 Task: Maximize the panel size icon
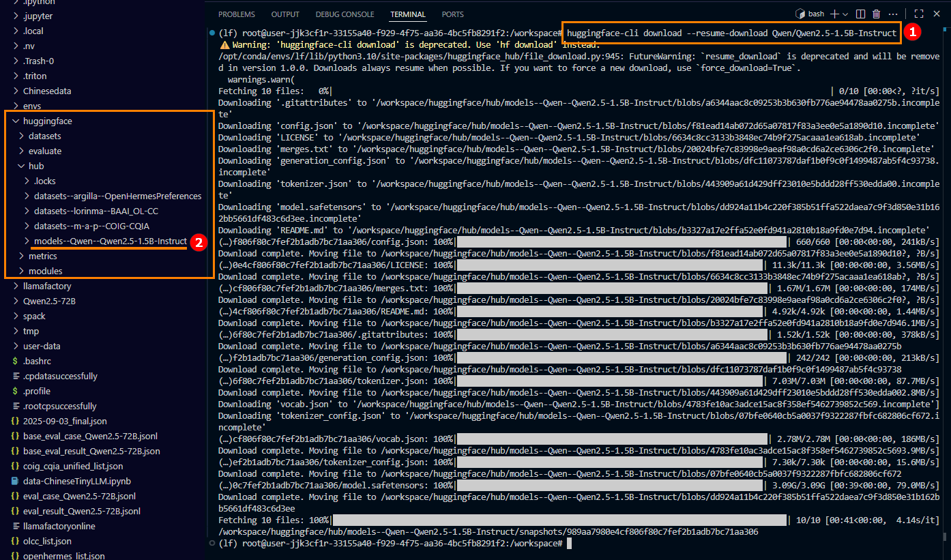point(919,14)
